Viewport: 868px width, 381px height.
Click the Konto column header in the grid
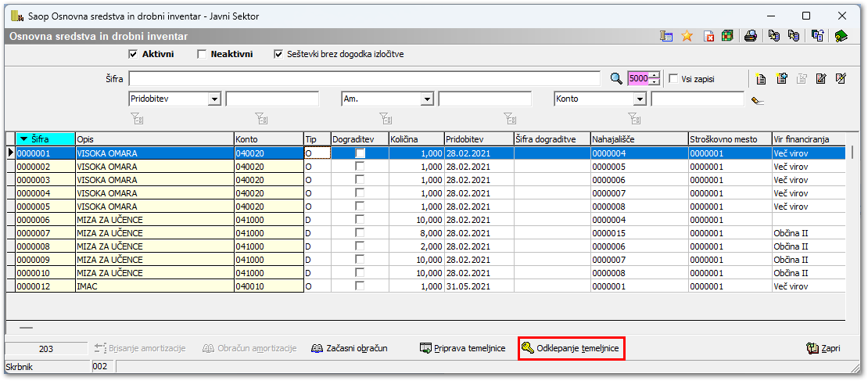tap(268, 139)
